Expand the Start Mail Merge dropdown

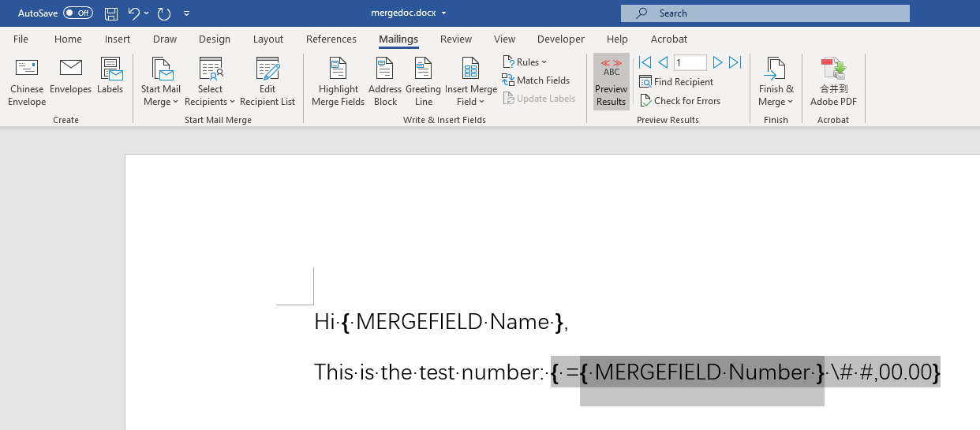pyautogui.click(x=161, y=82)
